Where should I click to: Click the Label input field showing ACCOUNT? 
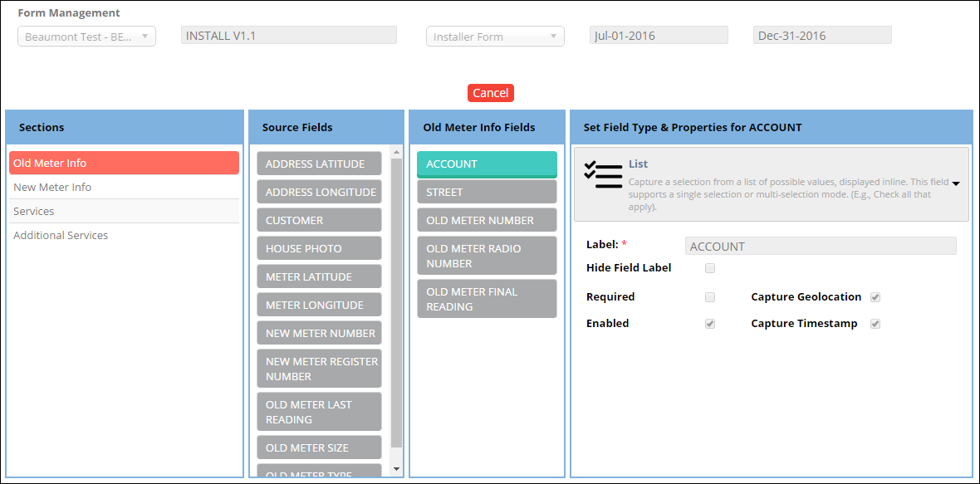coord(820,247)
